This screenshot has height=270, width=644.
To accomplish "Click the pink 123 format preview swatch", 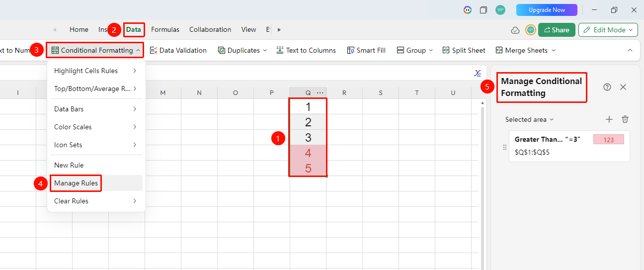I will click(609, 140).
